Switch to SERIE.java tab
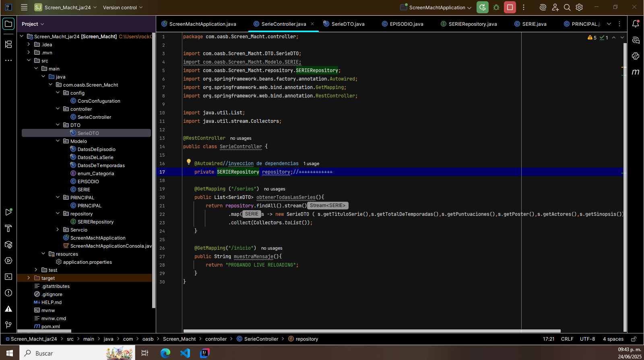The height and width of the screenshot is (360, 644). pyautogui.click(x=530, y=24)
